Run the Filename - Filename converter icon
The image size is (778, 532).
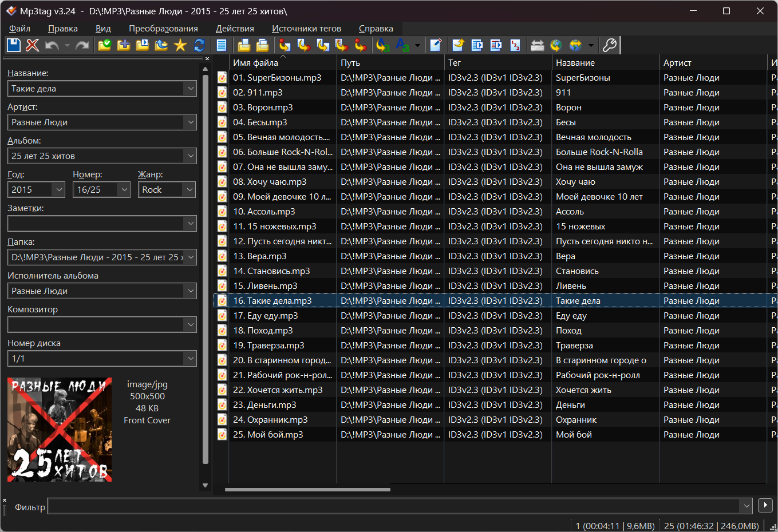point(323,45)
